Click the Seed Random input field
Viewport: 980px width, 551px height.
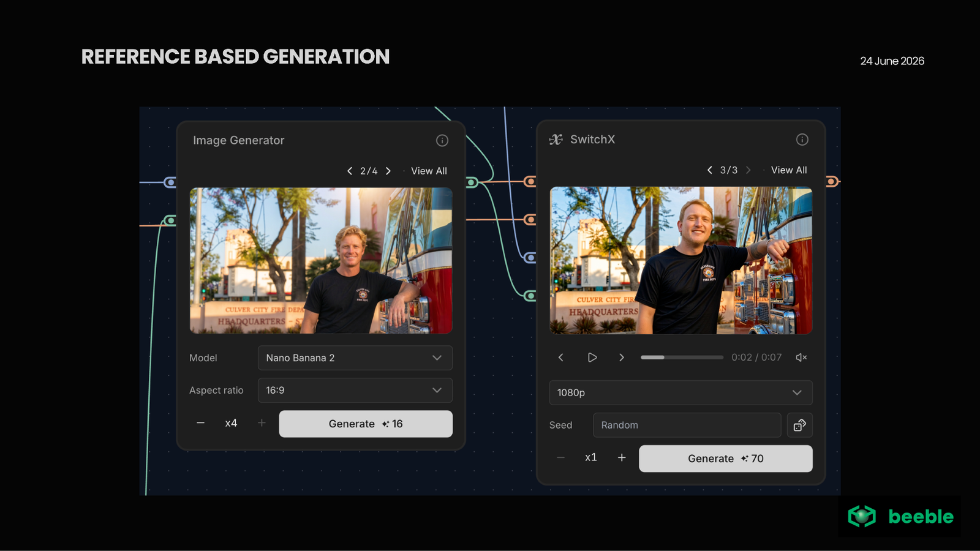pyautogui.click(x=687, y=425)
